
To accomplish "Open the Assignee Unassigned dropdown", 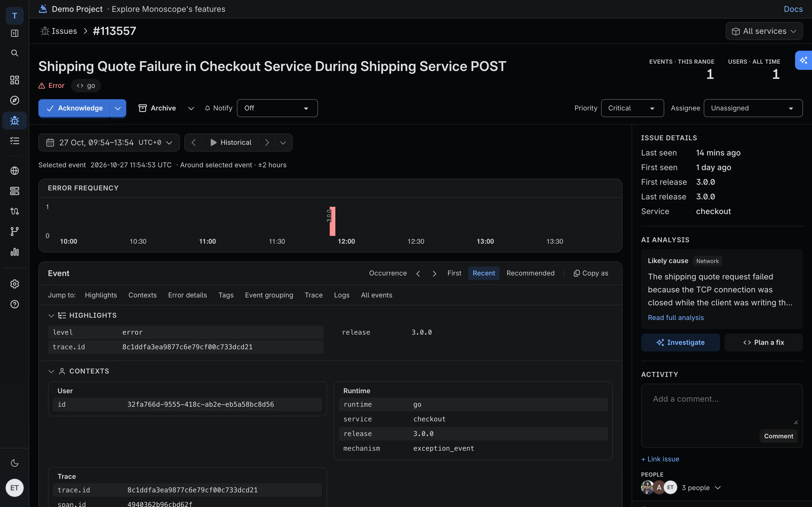I will [x=753, y=108].
